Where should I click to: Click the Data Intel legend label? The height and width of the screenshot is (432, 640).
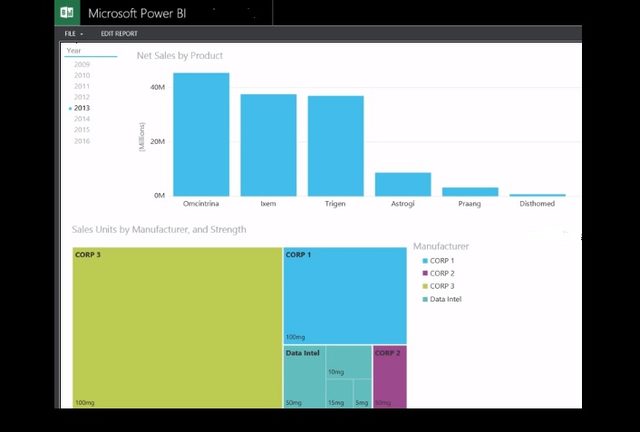pyautogui.click(x=446, y=299)
